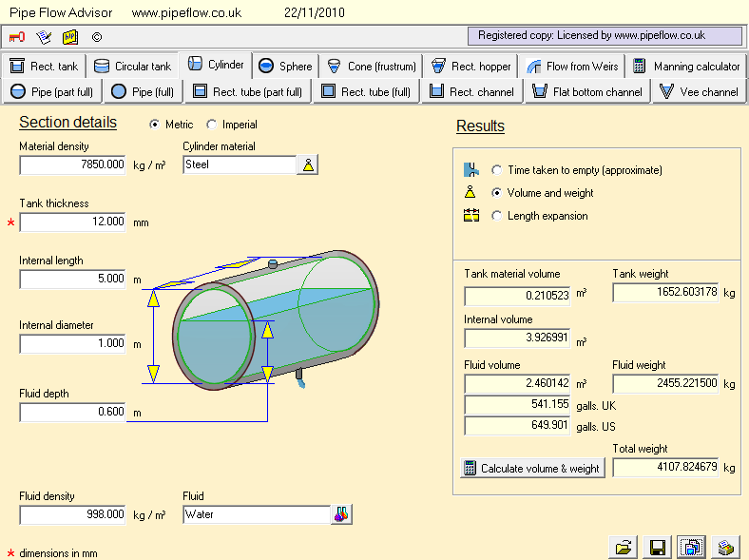Open the Vee channel tab
This screenshot has height=560, width=749.
[x=699, y=92]
